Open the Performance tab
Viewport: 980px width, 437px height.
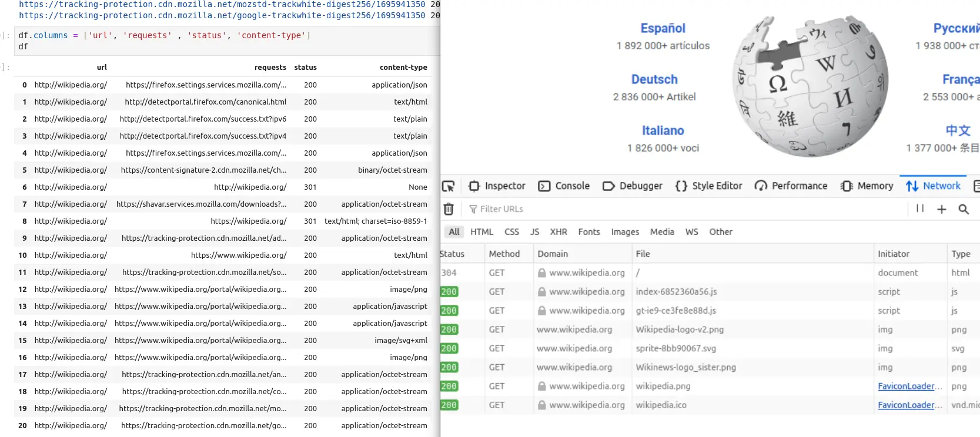[x=791, y=186]
